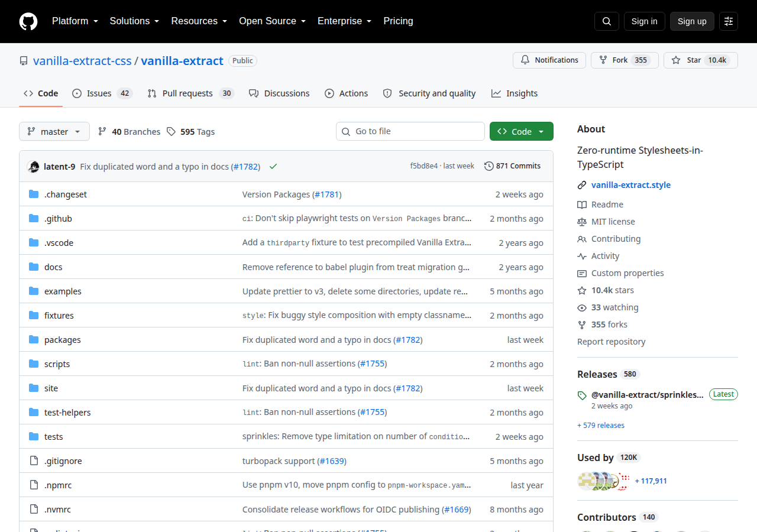Click the .gitignore file icon

click(34, 461)
